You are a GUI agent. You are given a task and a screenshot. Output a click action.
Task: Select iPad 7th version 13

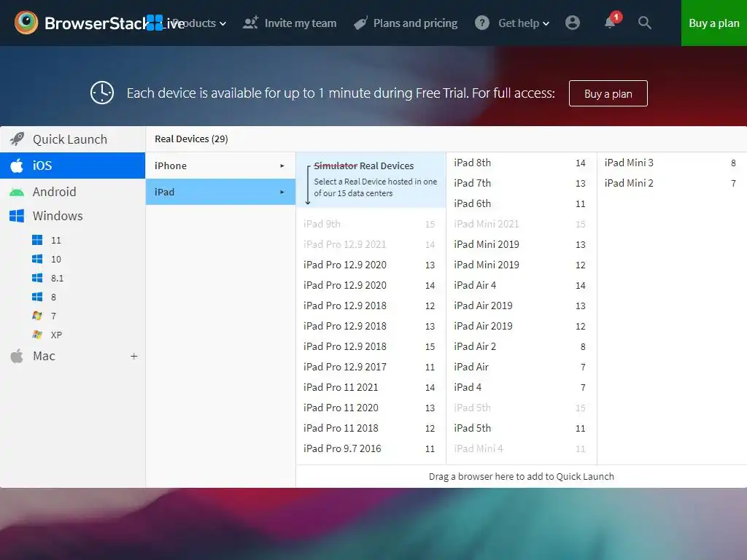(x=519, y=183)
